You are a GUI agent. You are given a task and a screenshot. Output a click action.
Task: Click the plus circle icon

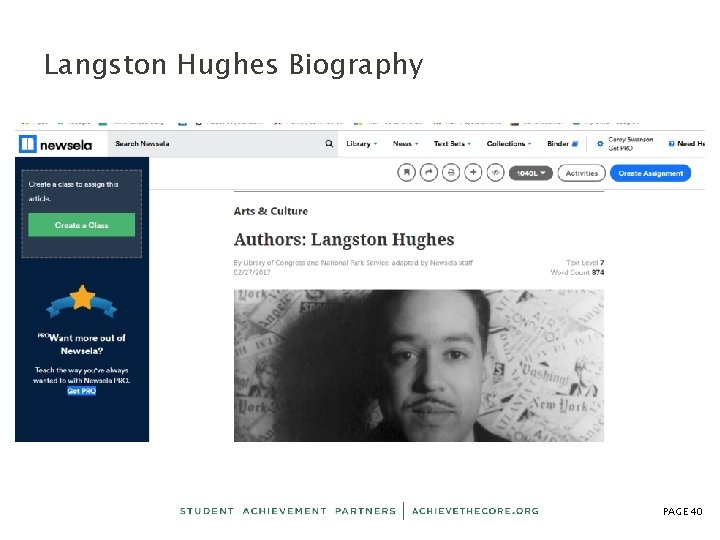pos(473,173)
